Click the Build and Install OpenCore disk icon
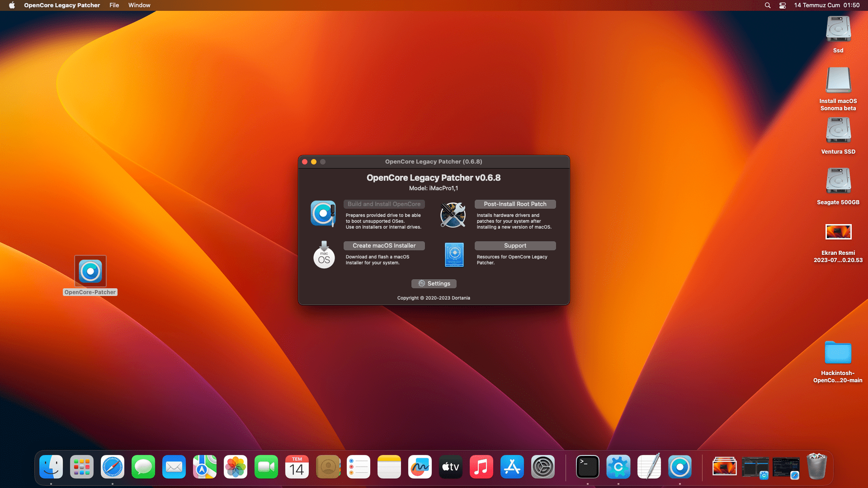 point(323,213)
